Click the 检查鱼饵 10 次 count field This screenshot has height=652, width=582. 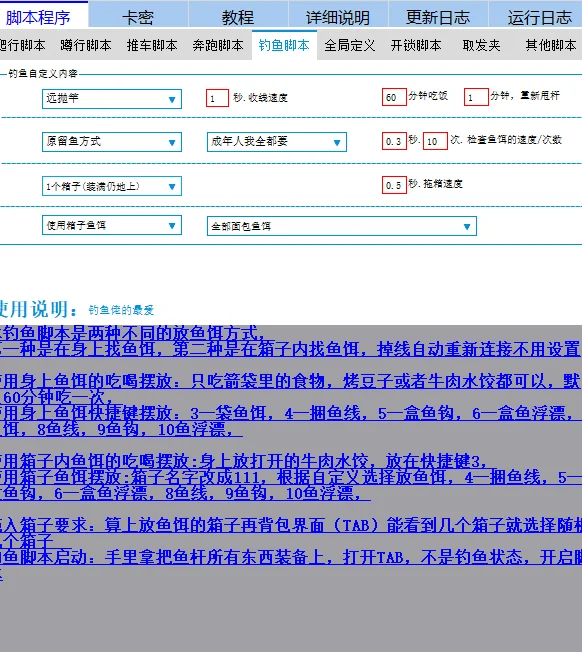(x=435, y=141)
